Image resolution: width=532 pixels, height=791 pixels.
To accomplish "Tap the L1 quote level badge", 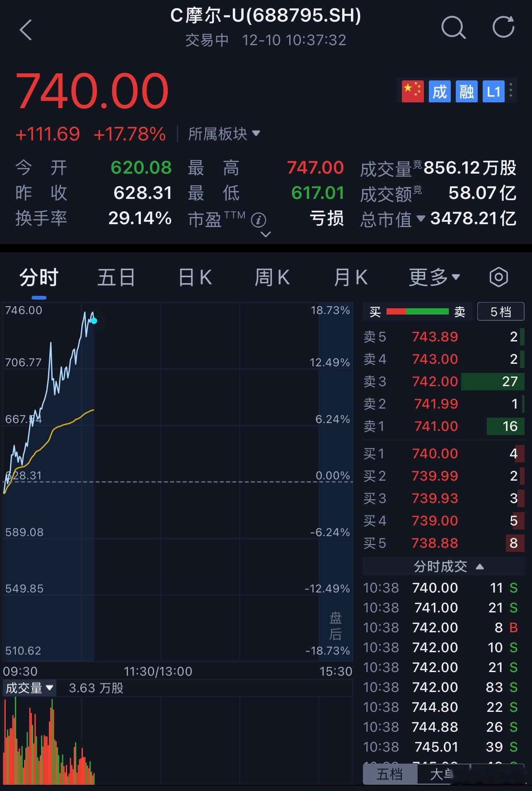I will point(493,91).
